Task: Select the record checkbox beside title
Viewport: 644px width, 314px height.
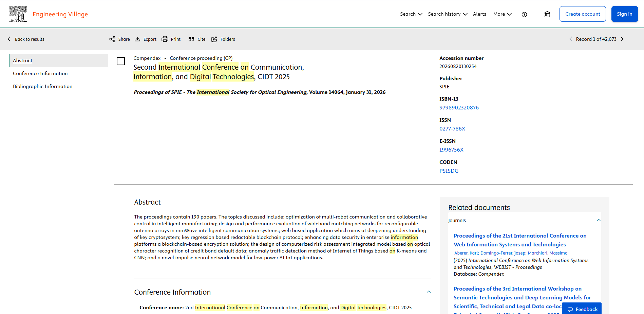Action: (121, 61)
